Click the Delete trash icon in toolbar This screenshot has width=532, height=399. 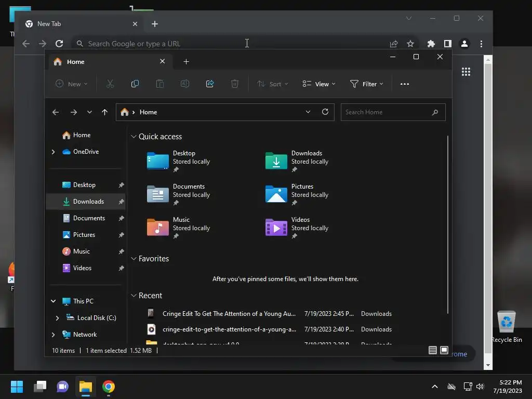235,84
